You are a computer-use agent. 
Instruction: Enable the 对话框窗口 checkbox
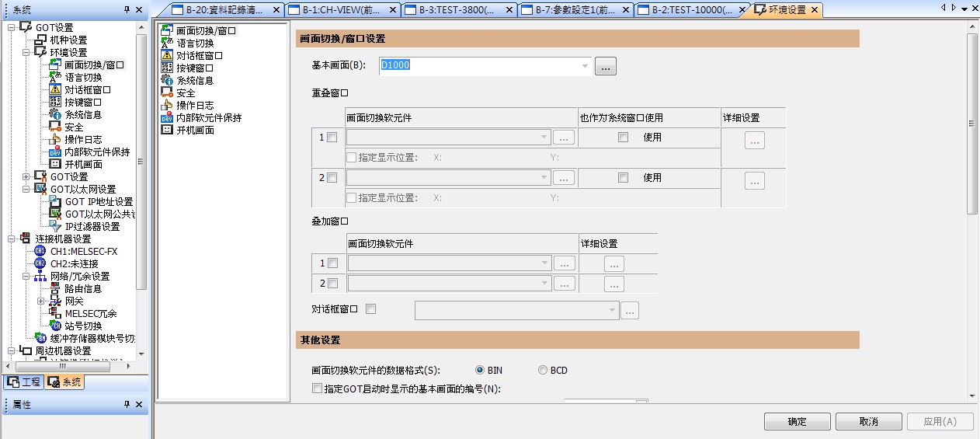tap(370, 309)
